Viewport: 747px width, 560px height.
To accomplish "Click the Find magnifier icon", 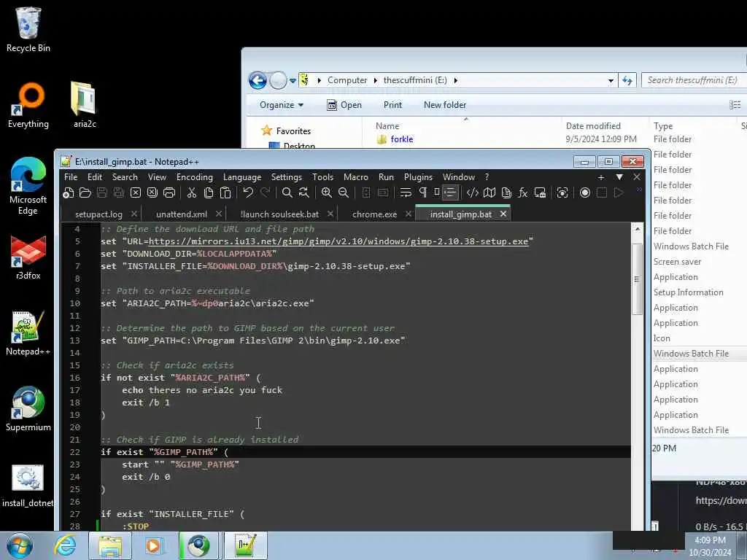I will coord(287,192).
